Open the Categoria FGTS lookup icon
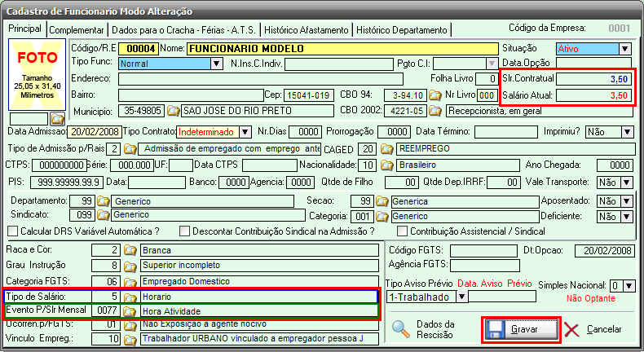This screenshot has height=352, width=644. tap(130, 282)
